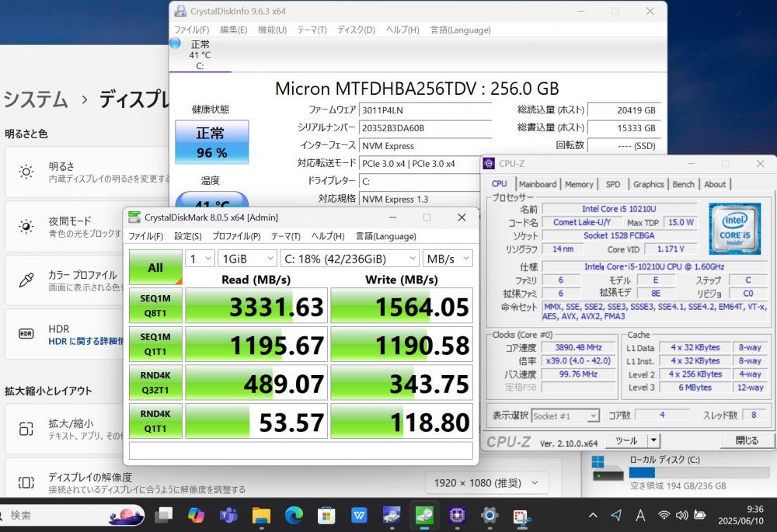This screenshot has width=777, height=532.
Task: Switch to CPU-Z taskbar icon
Action: pos(456,515)
